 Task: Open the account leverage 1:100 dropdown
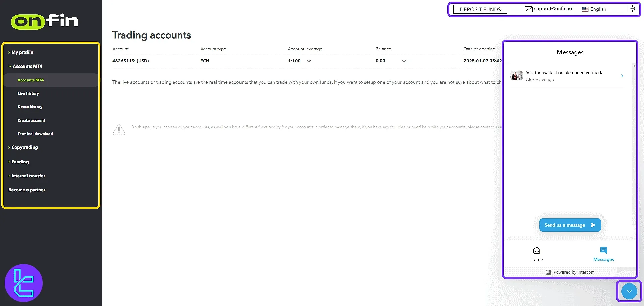(x=309, y=61)
